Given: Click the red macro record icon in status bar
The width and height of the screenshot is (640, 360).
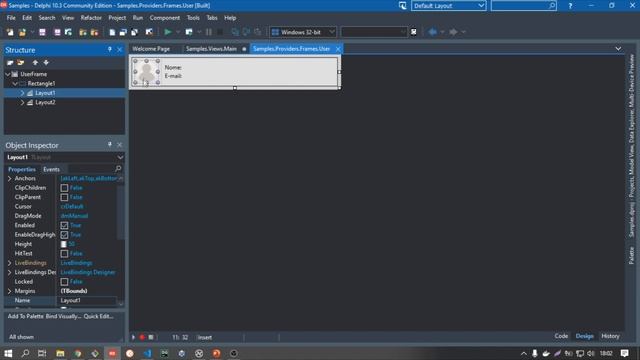Looking at the screenshot, I should (142, 337).
